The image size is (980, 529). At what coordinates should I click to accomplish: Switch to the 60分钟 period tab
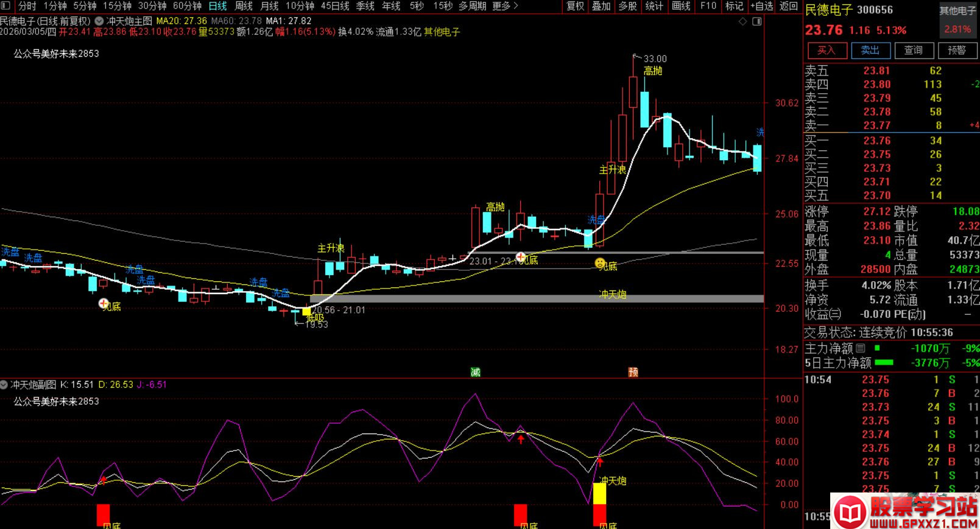pos(187,6)
